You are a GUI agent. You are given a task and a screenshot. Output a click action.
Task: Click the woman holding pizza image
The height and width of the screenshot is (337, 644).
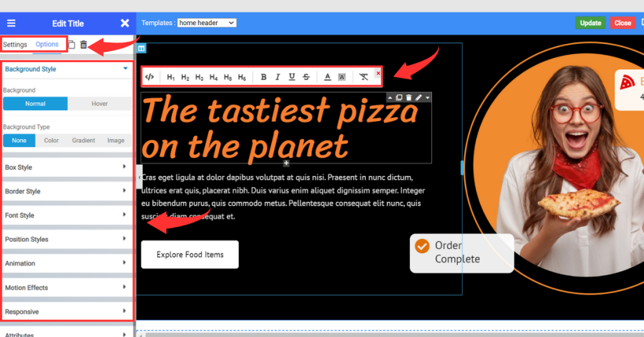[x=571, y=170]
